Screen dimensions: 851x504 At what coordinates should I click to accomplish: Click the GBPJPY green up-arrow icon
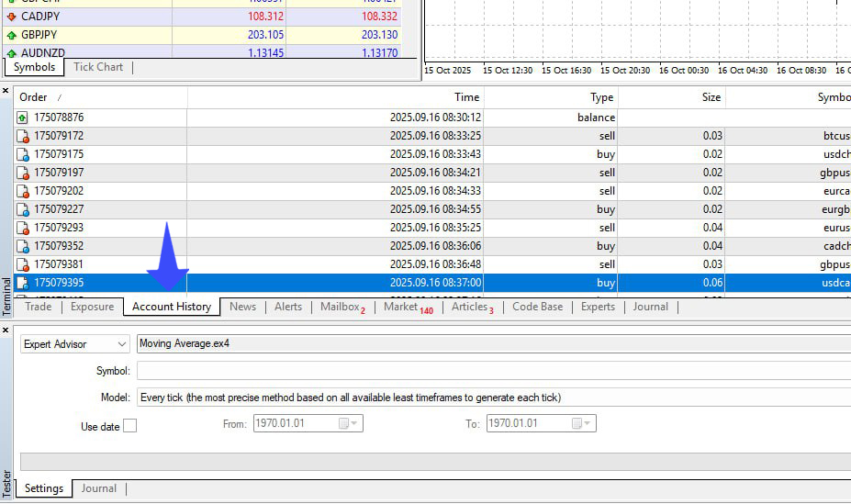click(11, 35)
